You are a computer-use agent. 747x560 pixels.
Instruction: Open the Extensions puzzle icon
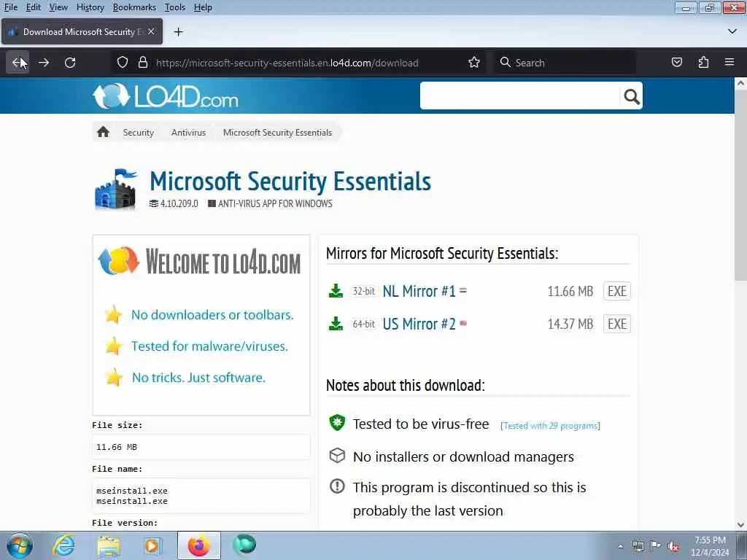click(703, 63)
